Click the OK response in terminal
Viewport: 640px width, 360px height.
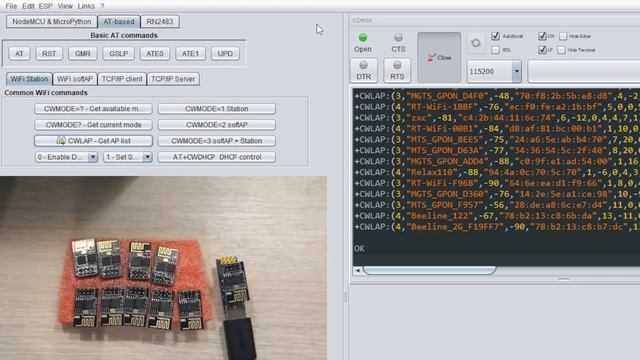tap(359, 248)
